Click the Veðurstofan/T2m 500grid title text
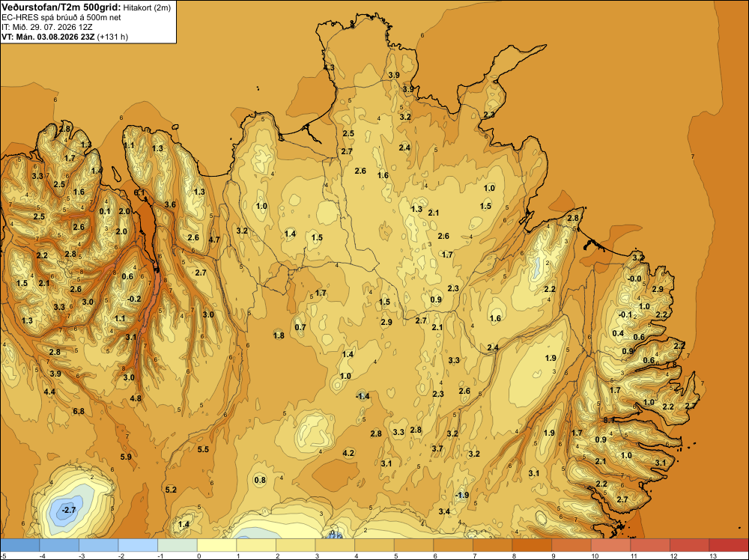 coord(61,7)
